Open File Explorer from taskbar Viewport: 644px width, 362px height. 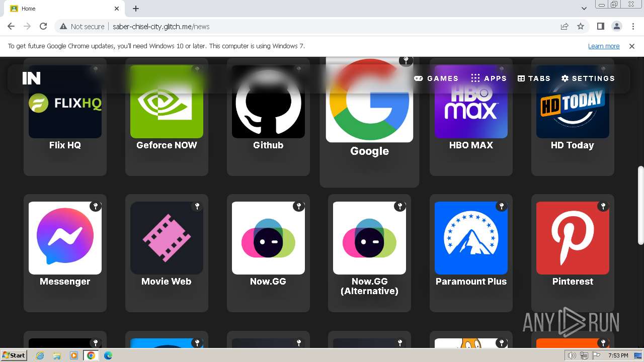(x=57, y=355)
